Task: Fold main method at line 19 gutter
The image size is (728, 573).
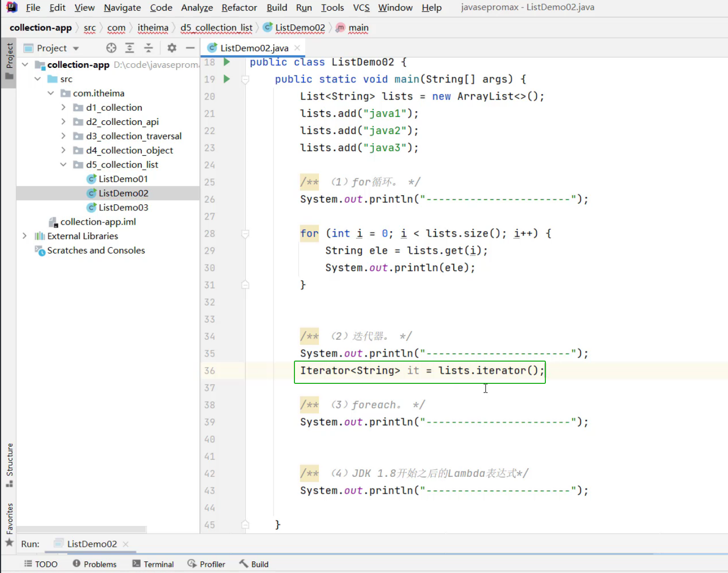Action: point(245,79)
